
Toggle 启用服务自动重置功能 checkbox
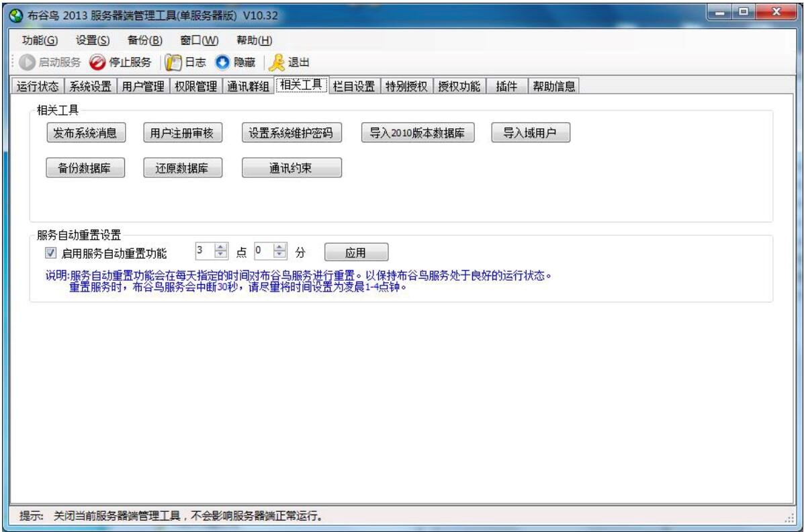tap(51, 253)
